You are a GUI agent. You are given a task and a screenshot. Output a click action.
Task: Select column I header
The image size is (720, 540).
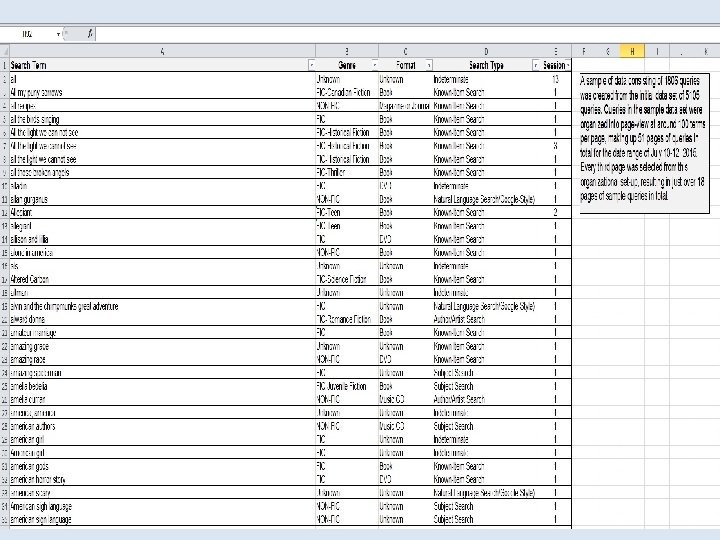(x=657, y=51)
